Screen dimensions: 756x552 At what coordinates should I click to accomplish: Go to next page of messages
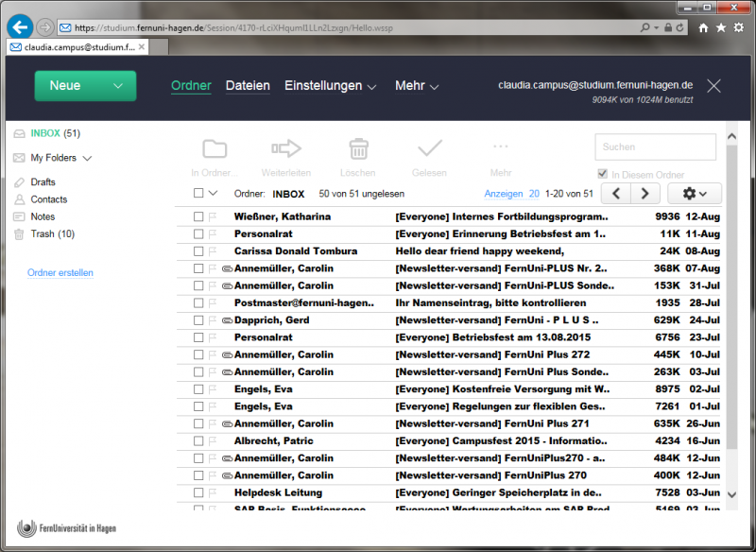pyautogui.click(x=645, y=194)
